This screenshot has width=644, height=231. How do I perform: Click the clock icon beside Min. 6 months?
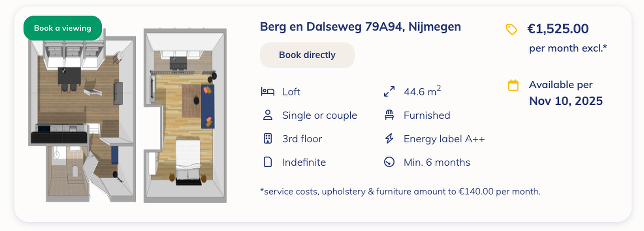click(389, 162)
